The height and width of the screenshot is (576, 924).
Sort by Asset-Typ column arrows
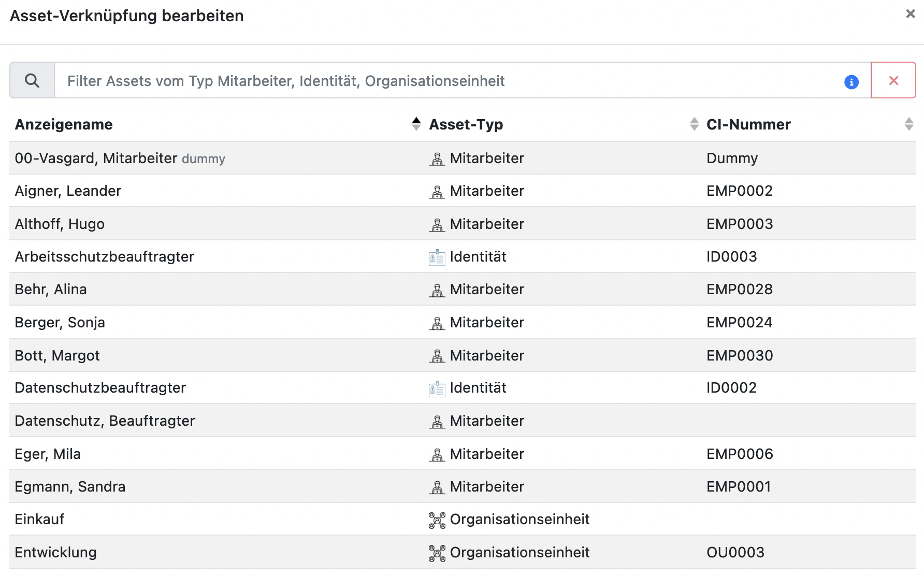coord(694,124)
